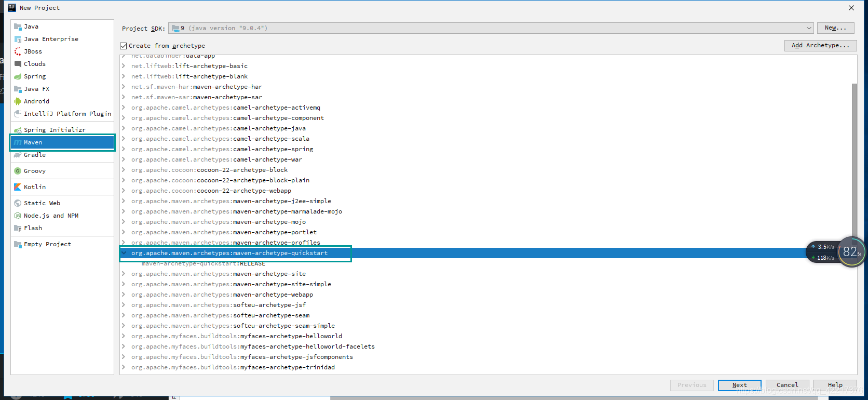Click the Java FX icon
Screen dimensions: 868x400
[x=18, y=89]
